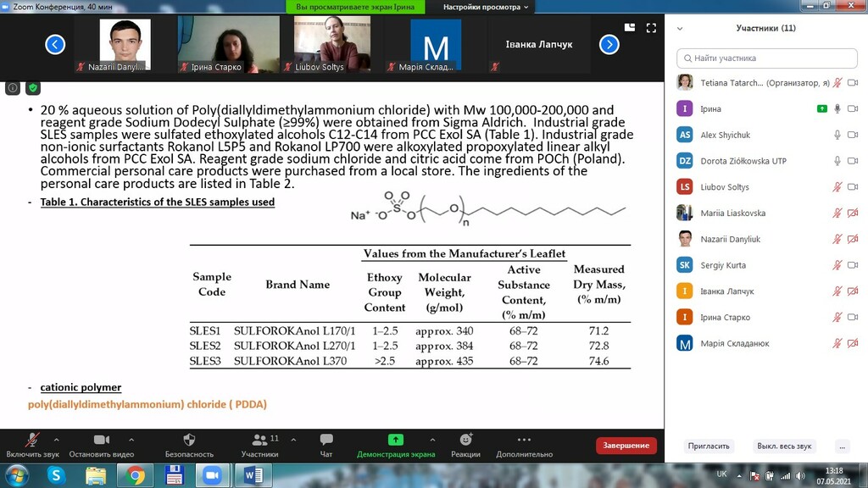Viewport: 868px width, 488px height.
Task: Focus the find participant search field
Action: point(766,58)
